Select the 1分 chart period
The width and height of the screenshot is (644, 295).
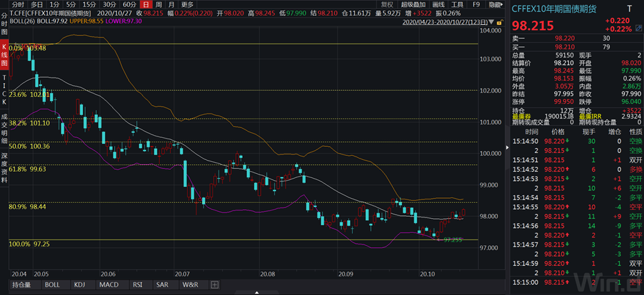(x=54, y=5)
